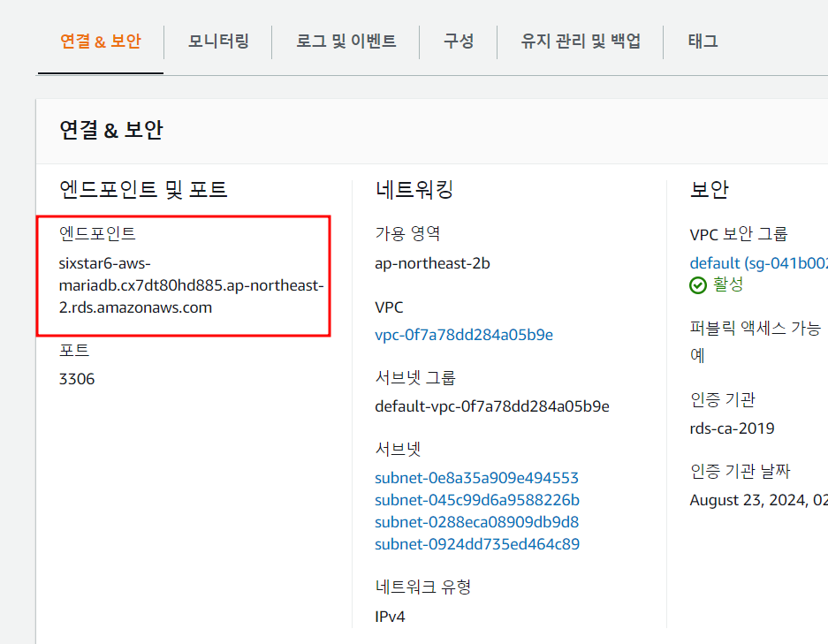828x644 pixels.
Task: Select the 구성 tab
Action: point(458,42)
